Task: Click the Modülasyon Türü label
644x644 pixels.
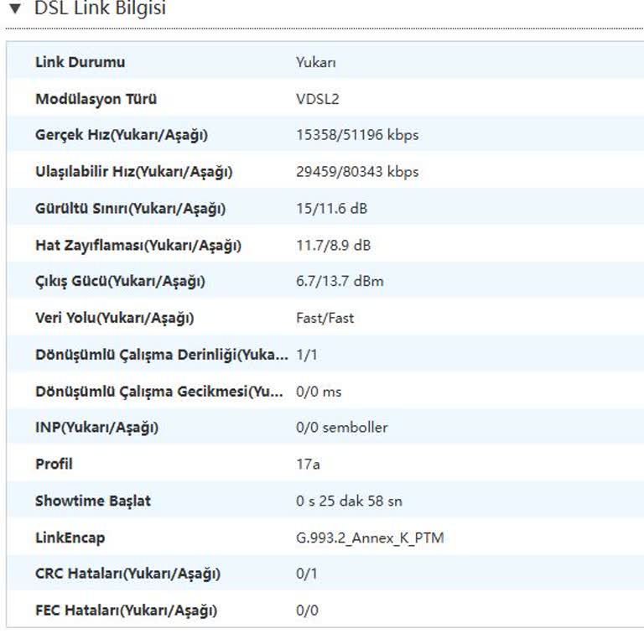Action: 96,99
